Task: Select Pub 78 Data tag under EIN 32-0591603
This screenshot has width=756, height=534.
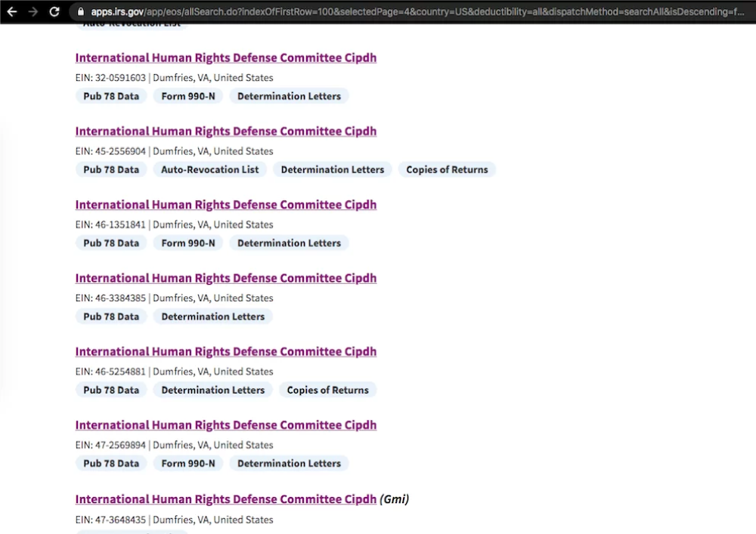Action: pyautogui.click(x=111, y=96)
